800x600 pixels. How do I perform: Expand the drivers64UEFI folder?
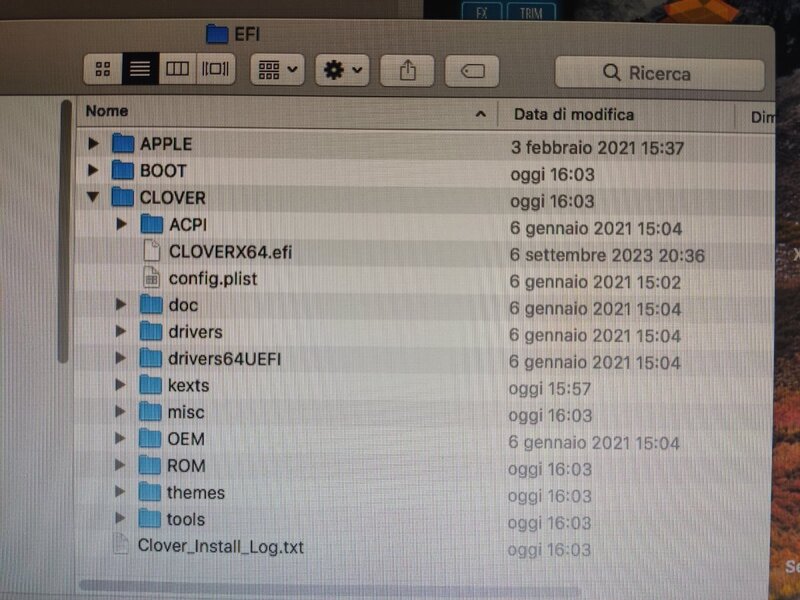(120, 358)
